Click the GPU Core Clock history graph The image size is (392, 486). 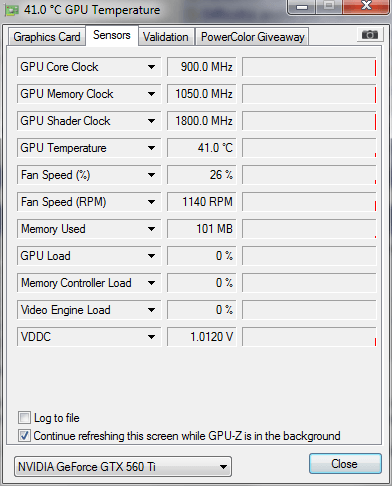tap(309, 67)
